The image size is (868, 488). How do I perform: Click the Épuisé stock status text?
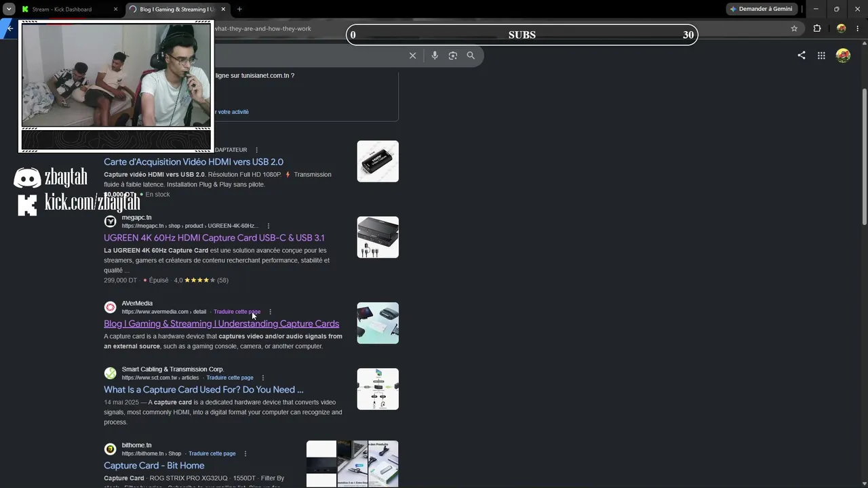(x=159, y=280)
